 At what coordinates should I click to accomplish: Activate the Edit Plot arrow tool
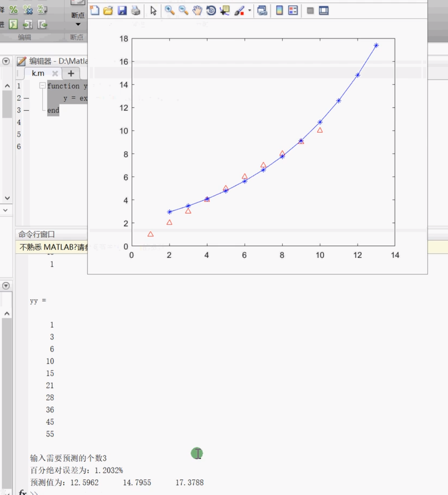point(154,10)
